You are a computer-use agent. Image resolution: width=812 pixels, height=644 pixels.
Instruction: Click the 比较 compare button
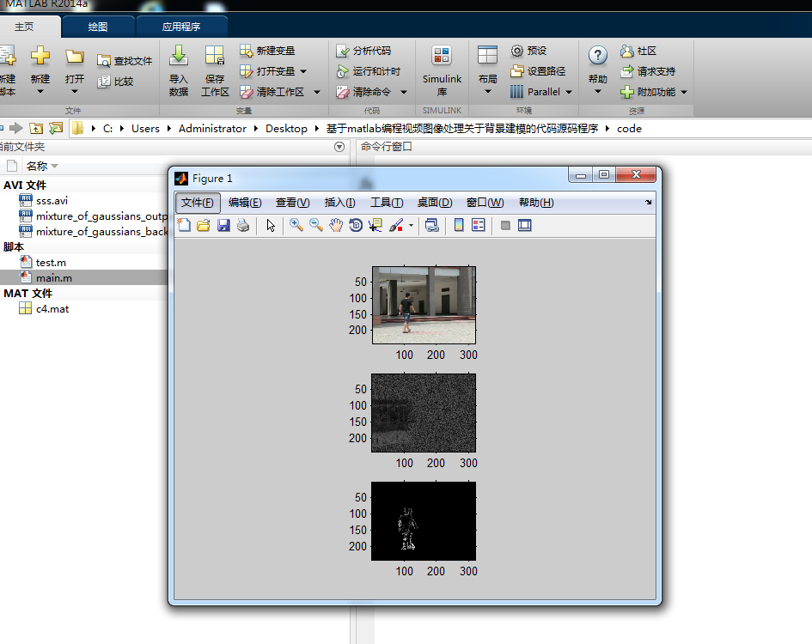pyautogui.click(x=115, y=82)
